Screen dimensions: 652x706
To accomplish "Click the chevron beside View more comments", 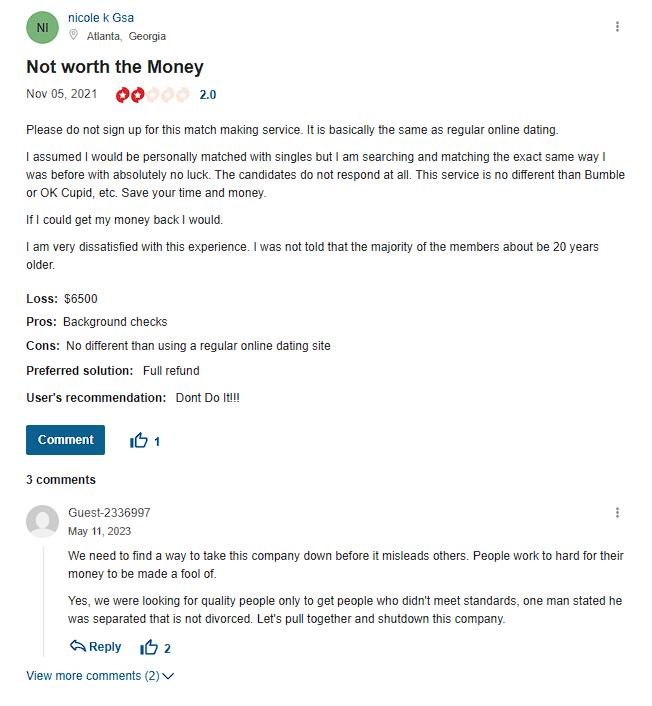I will point(168,676).
